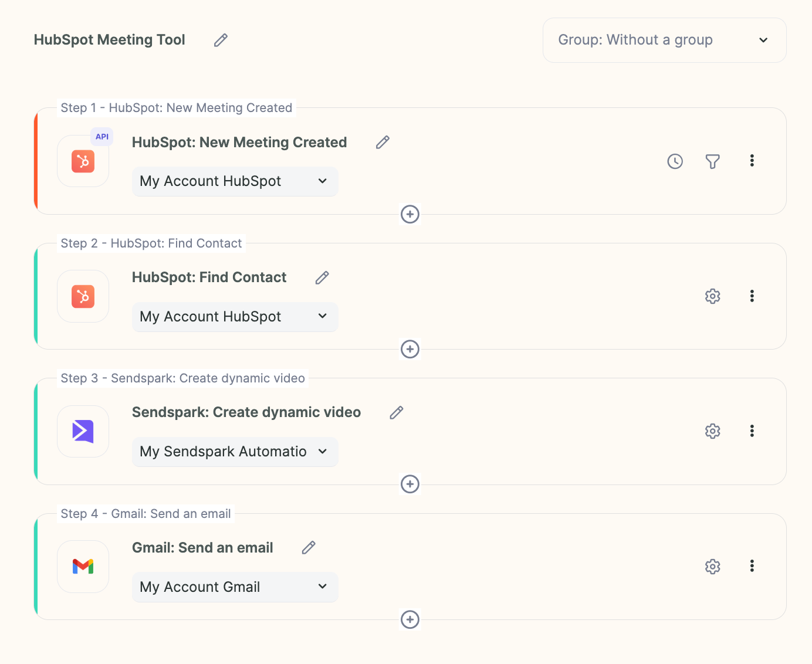This screenshot has width=812, height=664.
Task: Edit the HubSpot Meeting Tool workflow name
Action: [x=221, y=40]
